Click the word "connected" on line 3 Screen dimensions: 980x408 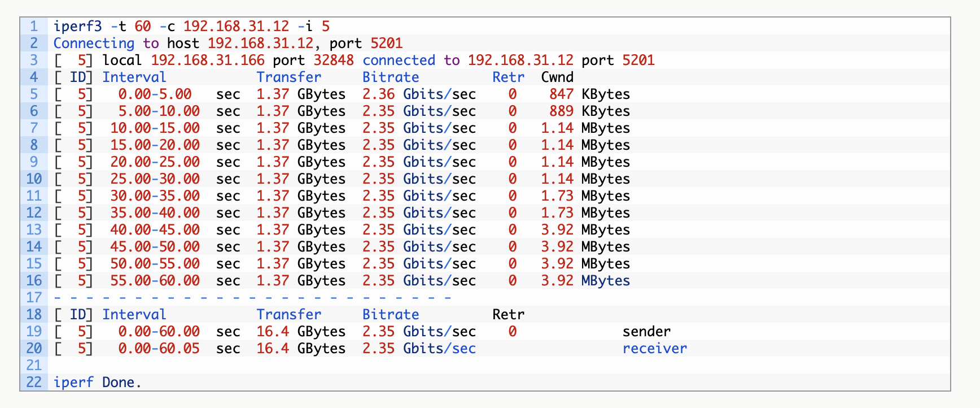pos(399,60)
